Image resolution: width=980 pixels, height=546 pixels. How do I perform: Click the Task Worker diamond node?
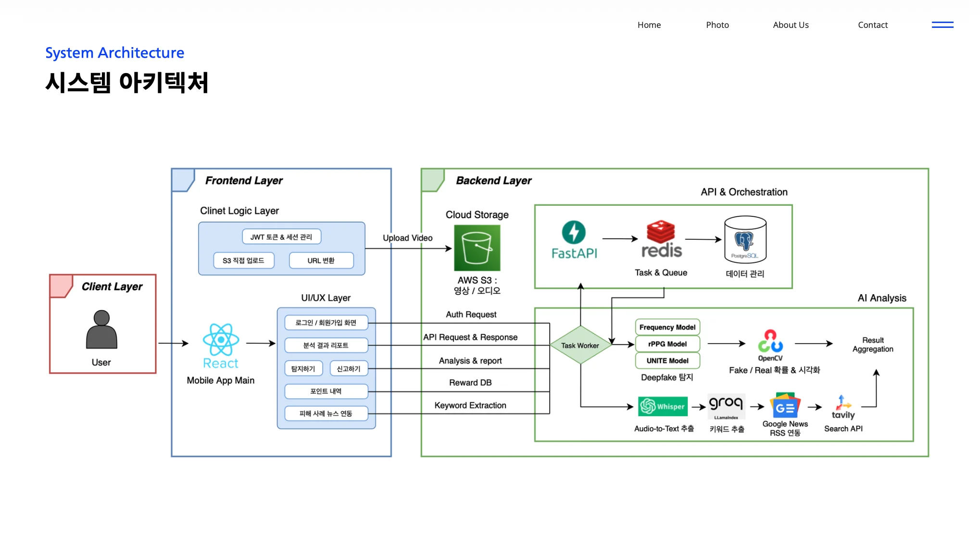[x=580, y=345]
